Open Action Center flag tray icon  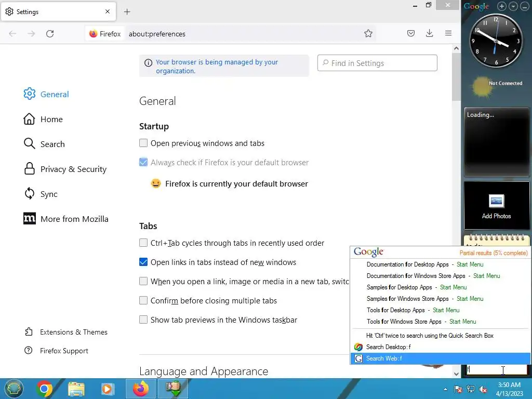458,389
